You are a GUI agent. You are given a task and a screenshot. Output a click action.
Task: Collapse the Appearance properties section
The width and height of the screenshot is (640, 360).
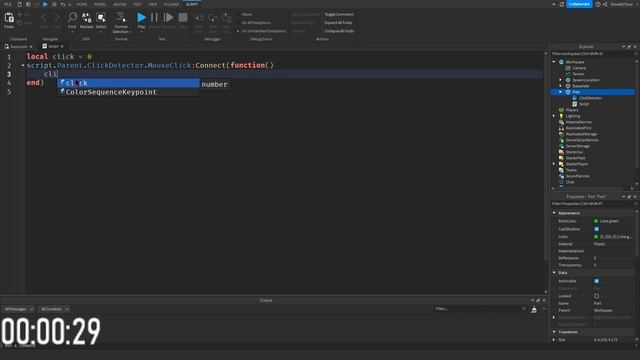tap(554, 213)
